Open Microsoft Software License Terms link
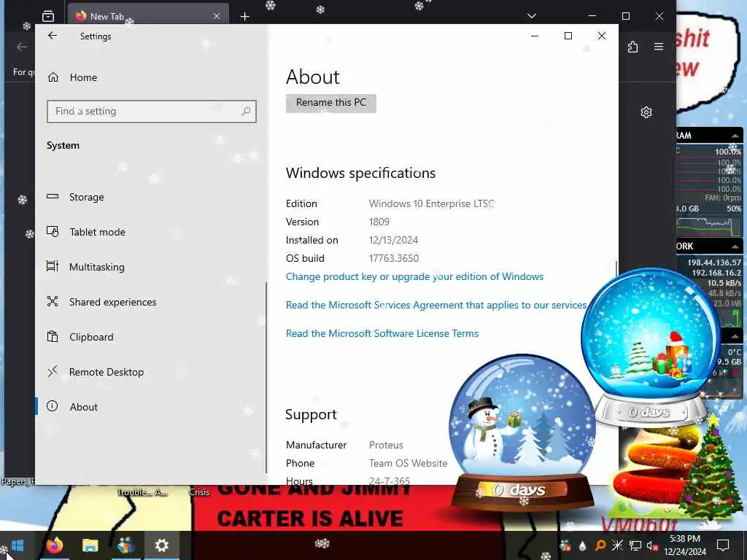The height and width of the screenshot is (560, 747). point(382,333)
